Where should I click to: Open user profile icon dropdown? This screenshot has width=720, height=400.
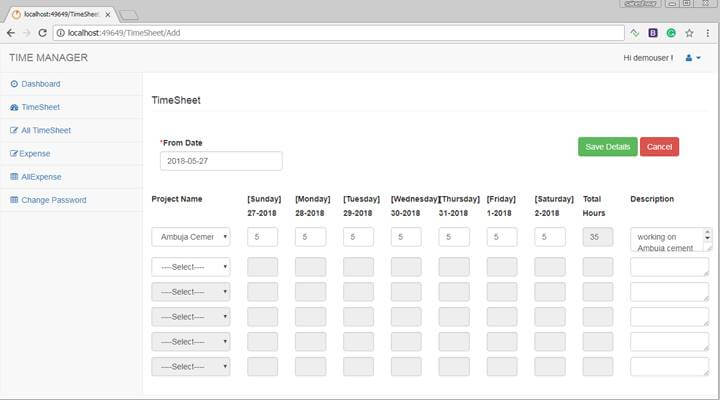point(692,58)
